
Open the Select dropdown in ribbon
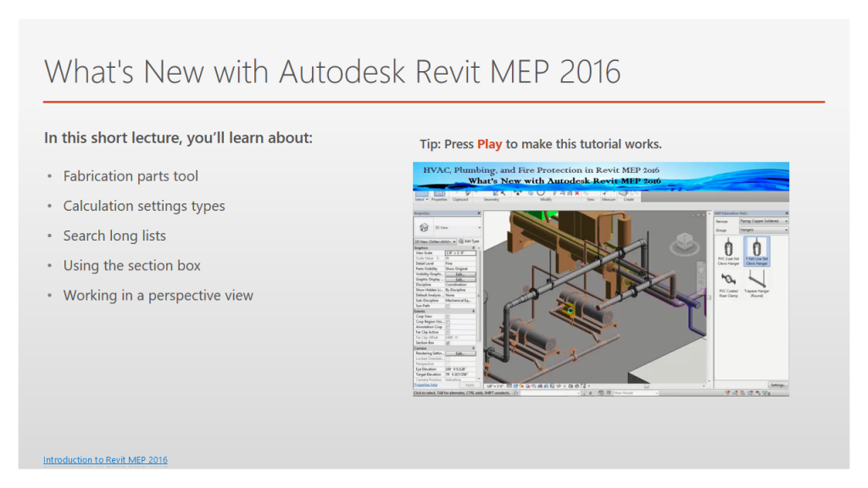pyautogui.click(x=421, y=199)
